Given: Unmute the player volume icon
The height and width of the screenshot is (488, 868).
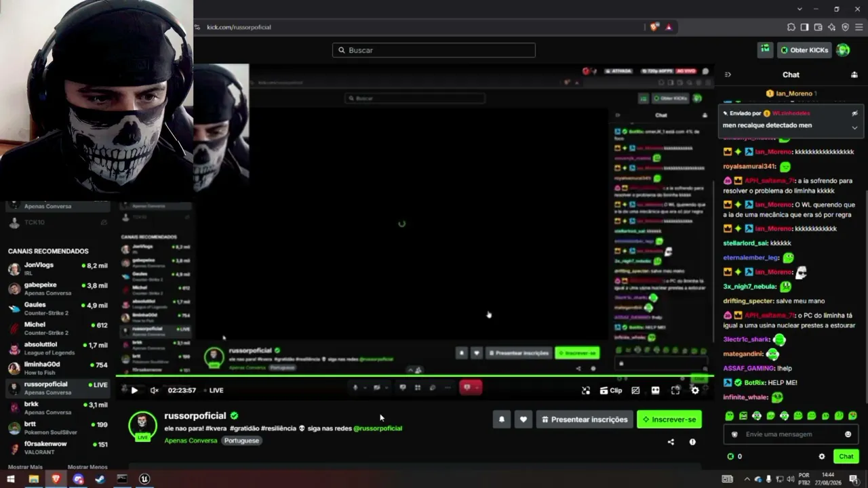Looking at the screenshot, I should 154,390.
